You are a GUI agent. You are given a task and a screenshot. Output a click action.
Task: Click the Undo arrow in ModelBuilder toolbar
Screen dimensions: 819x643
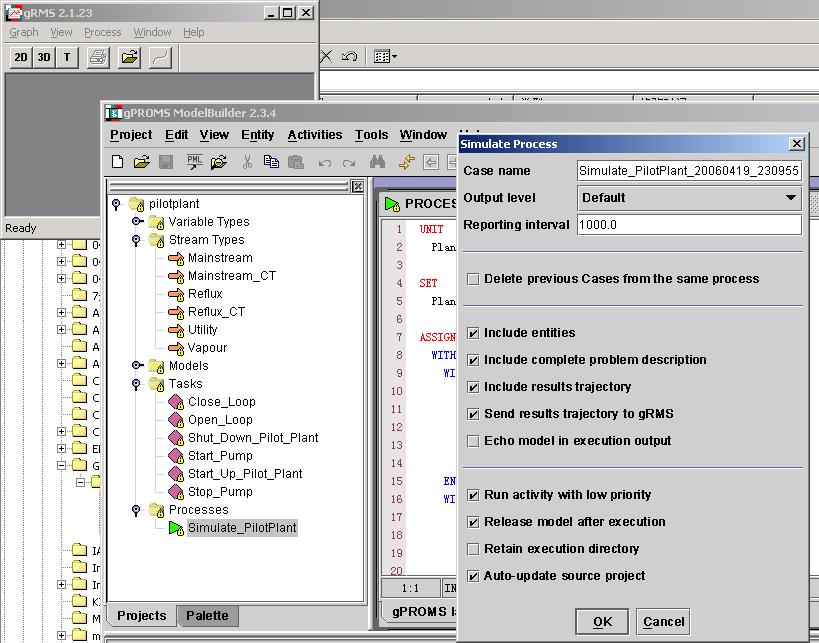324,163
